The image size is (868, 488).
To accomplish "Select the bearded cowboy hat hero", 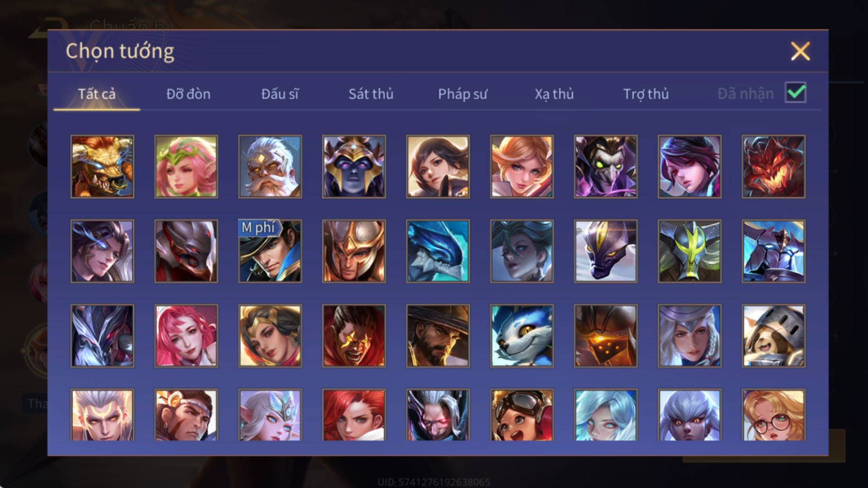I will pos(438,336).
